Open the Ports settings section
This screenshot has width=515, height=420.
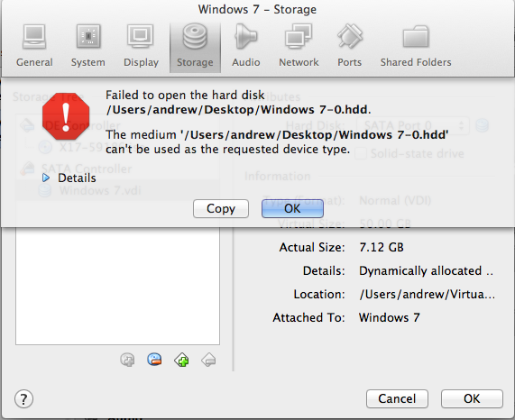pos(349,46)
